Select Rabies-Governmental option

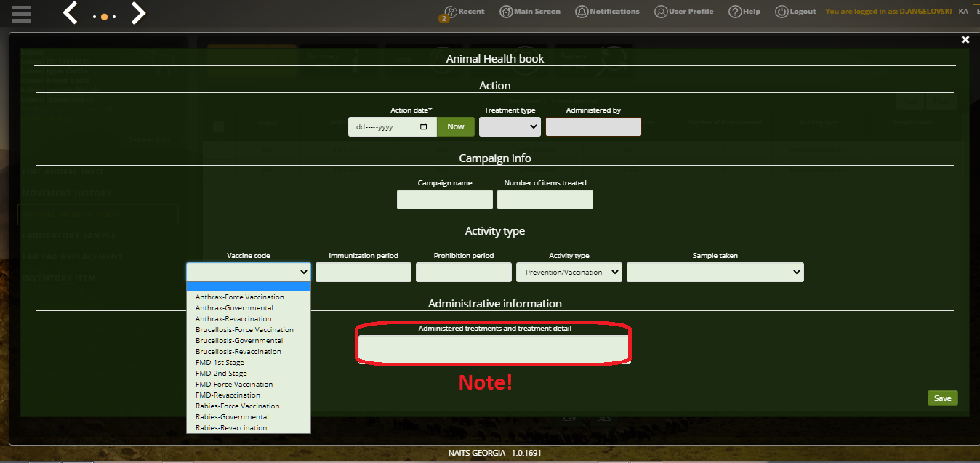(249, 416)
